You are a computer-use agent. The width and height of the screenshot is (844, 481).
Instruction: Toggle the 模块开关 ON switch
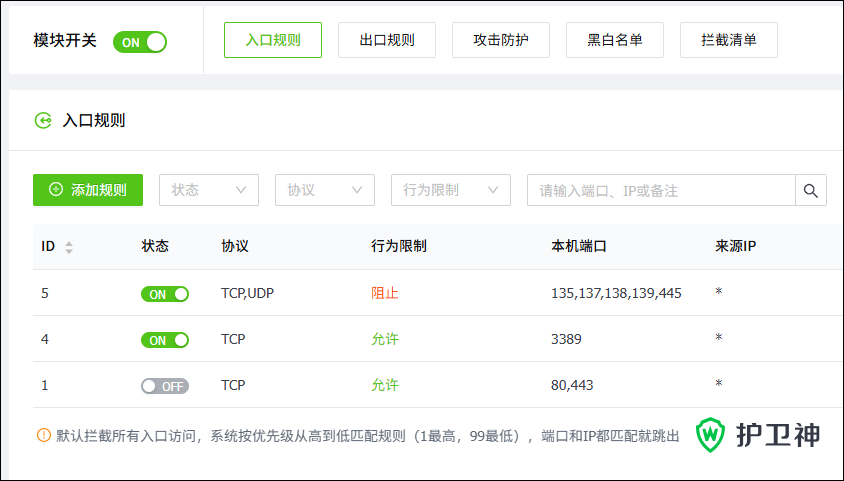[x=140, y=42]
